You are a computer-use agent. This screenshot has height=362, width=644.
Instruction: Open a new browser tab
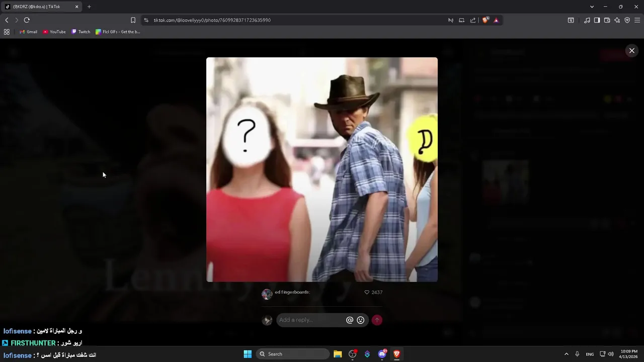(x=89, y=7)
